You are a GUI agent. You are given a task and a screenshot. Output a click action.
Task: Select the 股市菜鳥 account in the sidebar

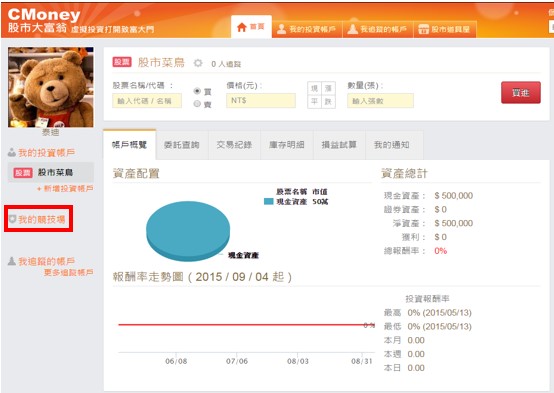pos(51,172)
